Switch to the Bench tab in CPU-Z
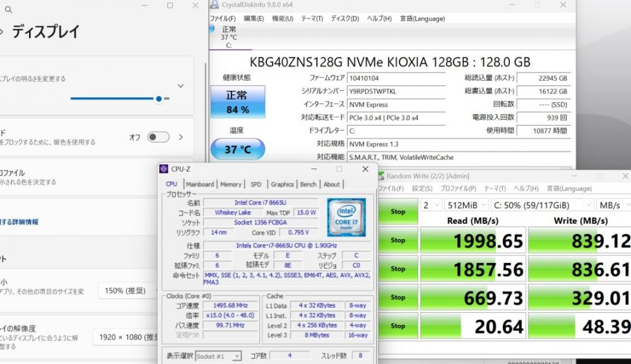Image resolution: width=631 pixels, height=364 pixels. [309, 184]
